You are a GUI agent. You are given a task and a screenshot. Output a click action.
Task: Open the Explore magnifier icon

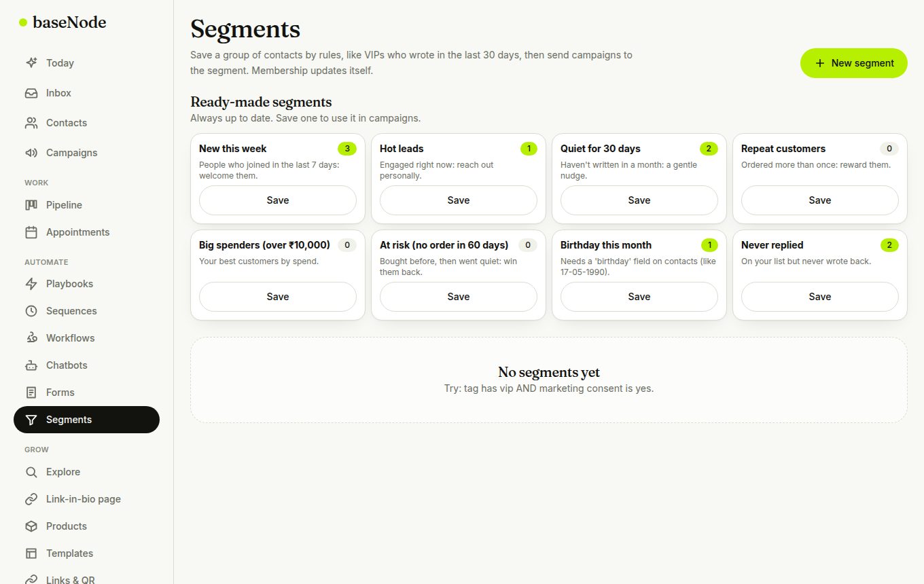(x=31, y=472)
